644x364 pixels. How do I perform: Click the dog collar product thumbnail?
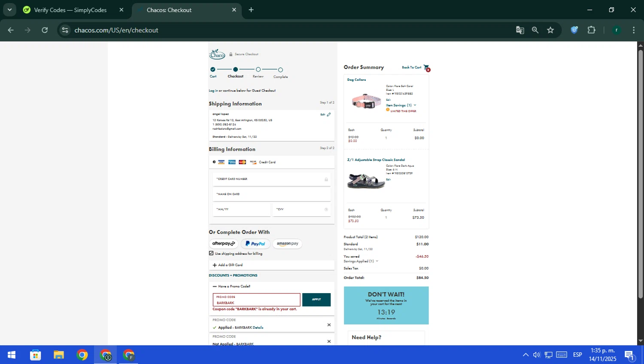(x=366, y=101)
